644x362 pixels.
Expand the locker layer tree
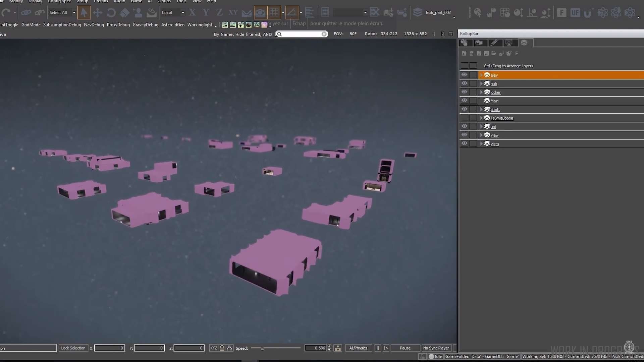[x=481, y=92]
